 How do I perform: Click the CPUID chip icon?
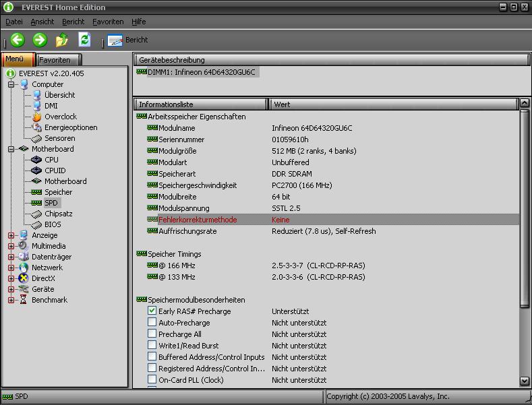(36, 170)
